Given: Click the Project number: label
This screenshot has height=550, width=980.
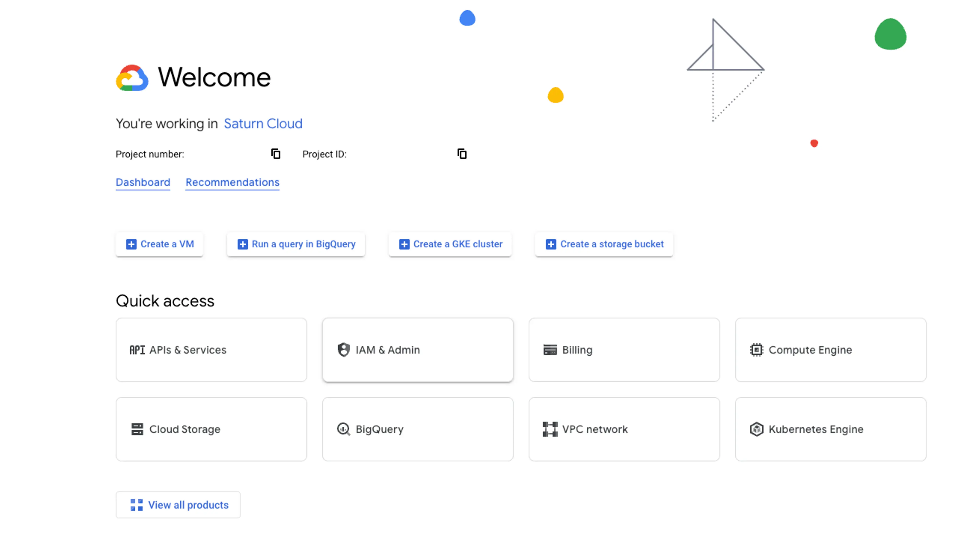Looking at the screenshot, I should coord(150,154).
